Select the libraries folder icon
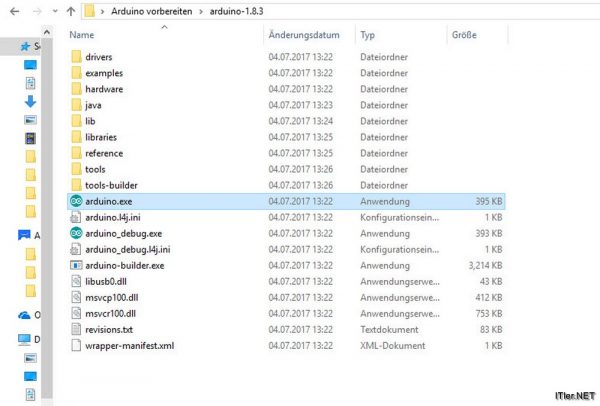The width and height of the screenshot is (600, 406). click(x=76, y=137)
